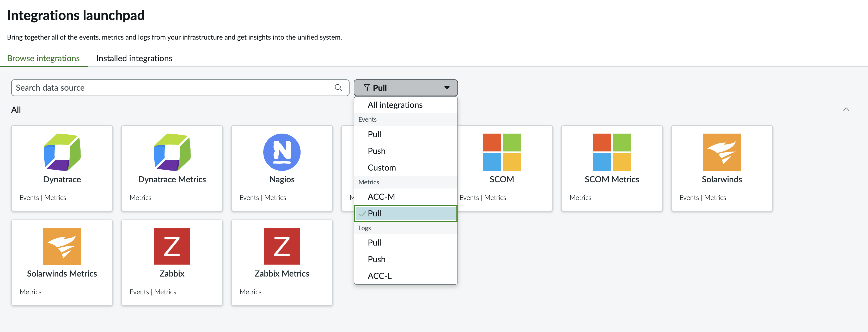This screenshot has height=332, width=868.
Task: Collapse the All section chevron
Action: [846, 109]
